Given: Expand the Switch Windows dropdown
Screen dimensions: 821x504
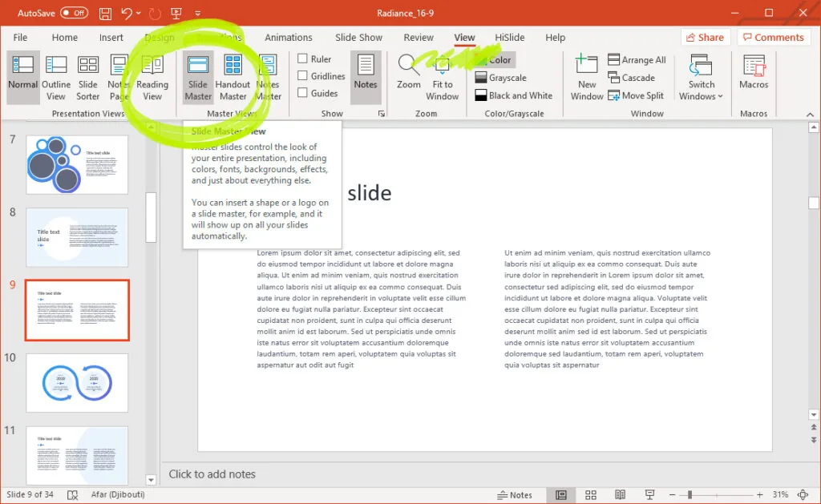Looking at the screenshot, I should click(701, 77).
